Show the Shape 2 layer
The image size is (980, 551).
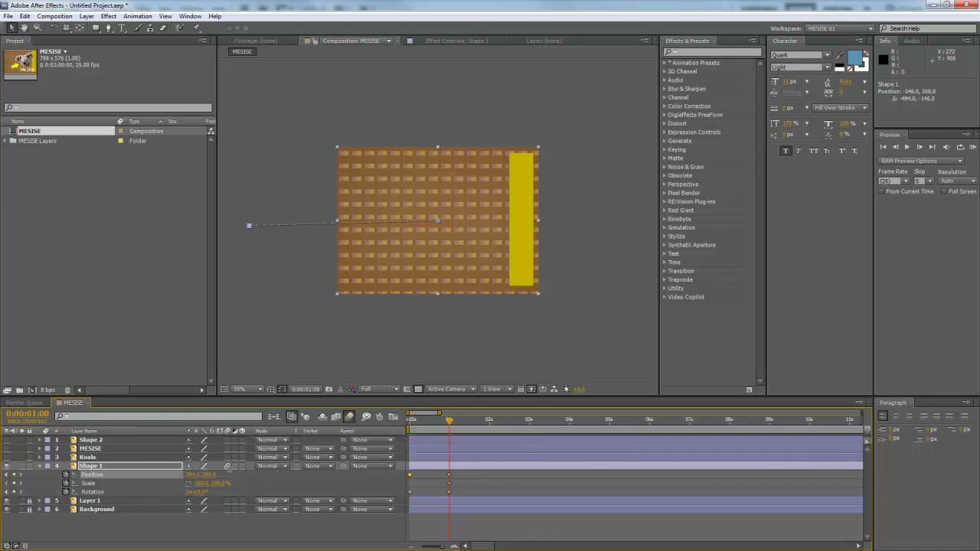[x=7, y=440]
